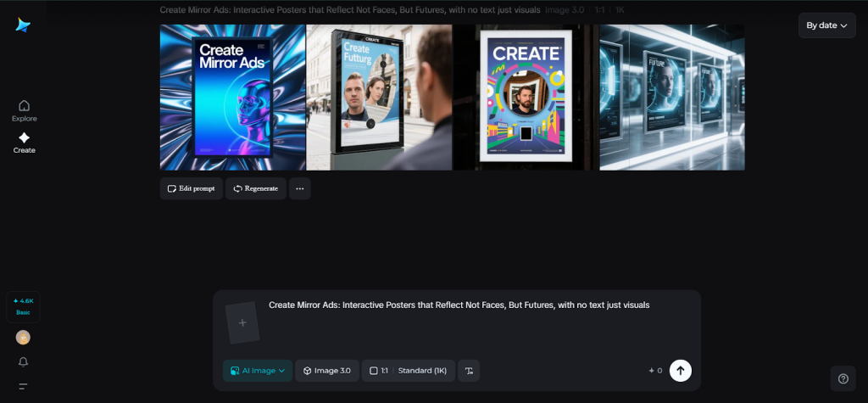
Task: Open the prompt text settings icon
Action: tap(469, 371)
